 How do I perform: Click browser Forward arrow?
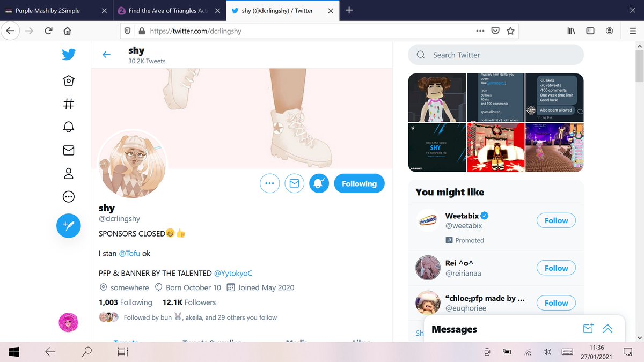point(29,31)
